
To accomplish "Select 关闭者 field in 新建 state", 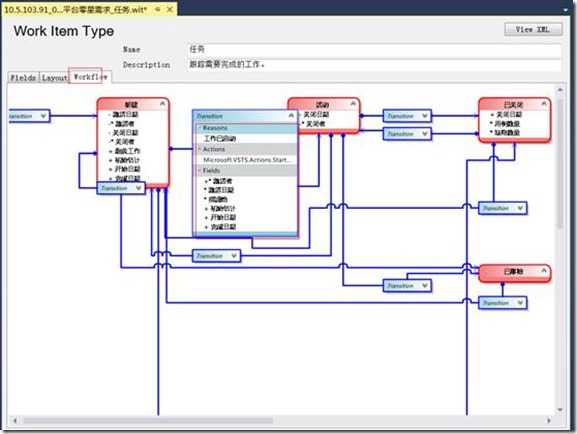I will tap(124, 142).
